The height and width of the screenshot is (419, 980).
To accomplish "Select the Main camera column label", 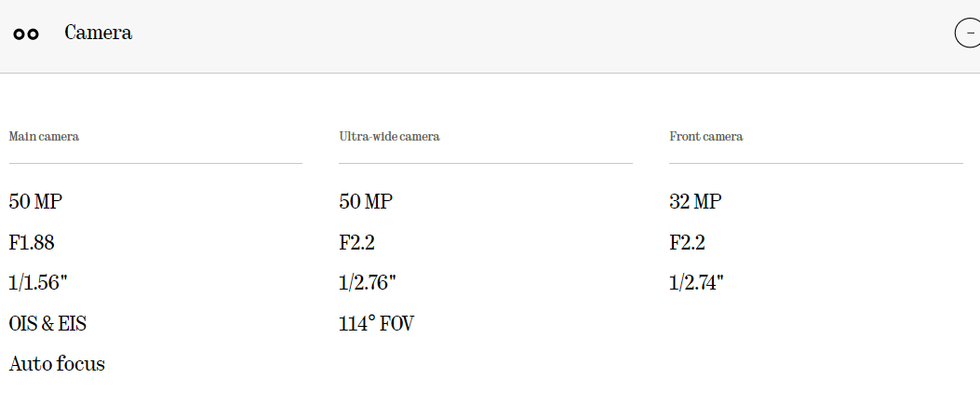I will [44, 136].
